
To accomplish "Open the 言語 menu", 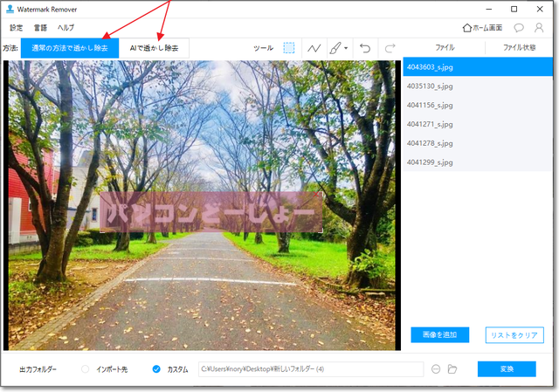I will (40, 28).
